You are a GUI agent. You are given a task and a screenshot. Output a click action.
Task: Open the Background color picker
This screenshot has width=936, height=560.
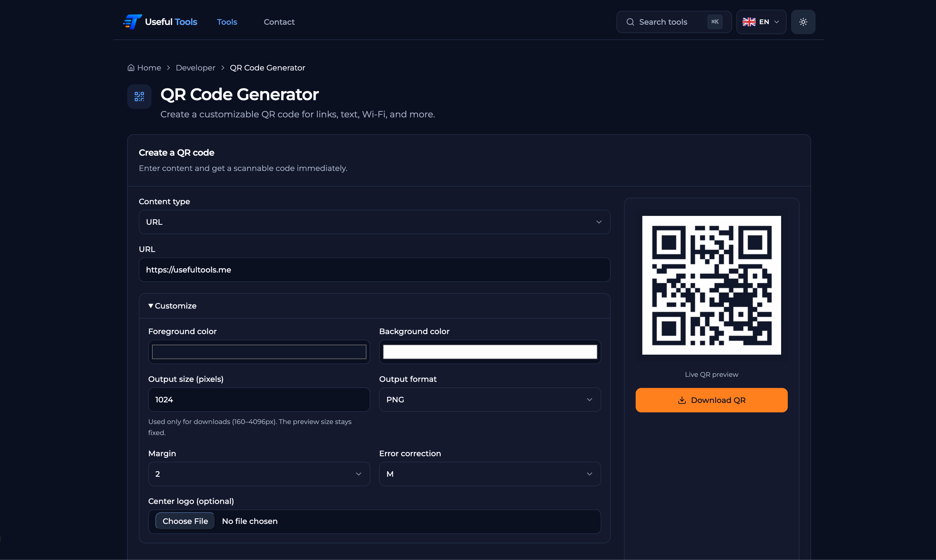[x=490, y=352]
